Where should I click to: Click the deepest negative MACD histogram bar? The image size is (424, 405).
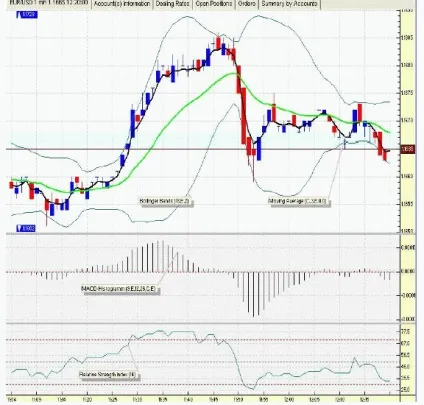tap(253, 294)
